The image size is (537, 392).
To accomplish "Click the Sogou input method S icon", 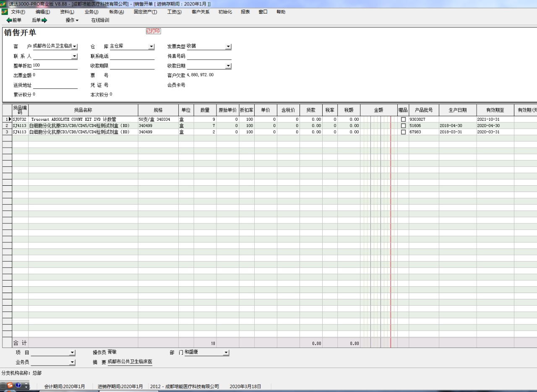I will (x=10, y=385).
